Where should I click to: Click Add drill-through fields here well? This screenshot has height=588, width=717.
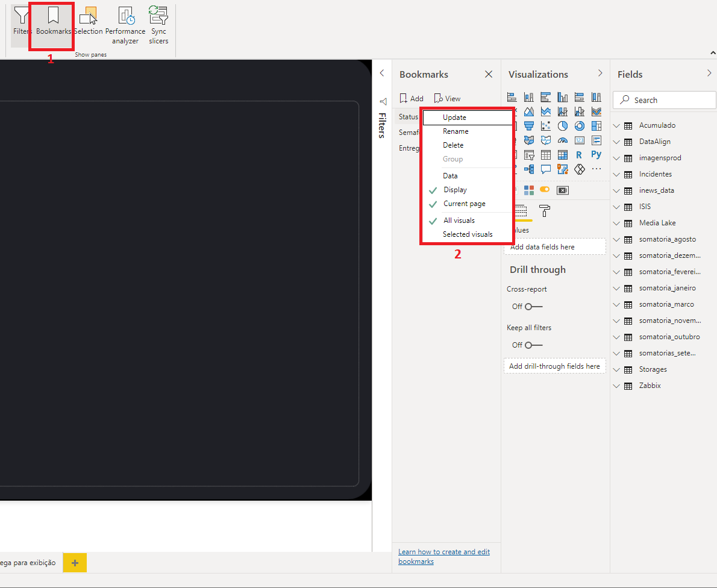(555, 366)
